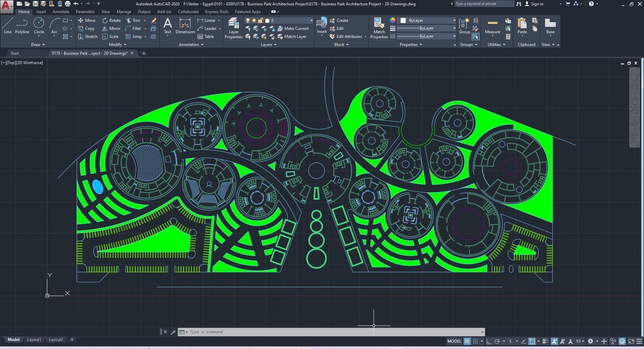
Task: Activate the Mirror tool
Action: pos(111,29)
